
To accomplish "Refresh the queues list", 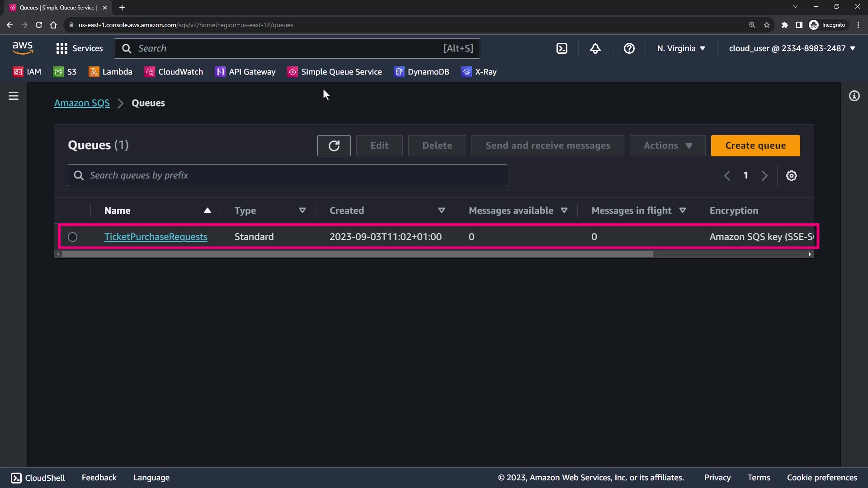I will click(334, 145).
